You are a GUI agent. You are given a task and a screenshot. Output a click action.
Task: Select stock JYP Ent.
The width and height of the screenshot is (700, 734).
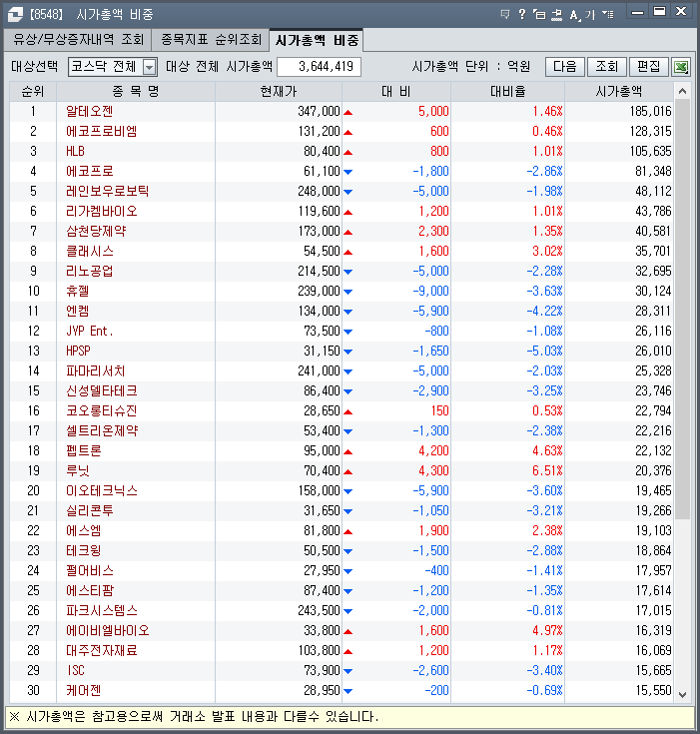[x=90, y=331]
